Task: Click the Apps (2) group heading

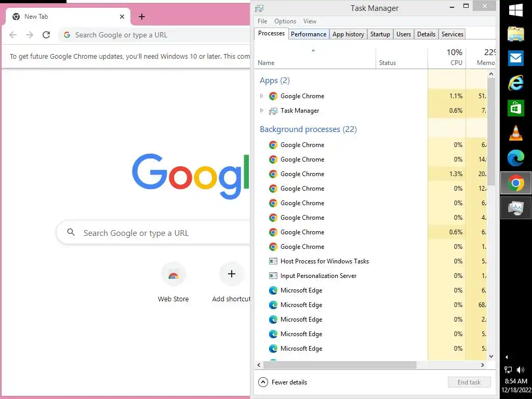Action: click(x=274, y=81)
